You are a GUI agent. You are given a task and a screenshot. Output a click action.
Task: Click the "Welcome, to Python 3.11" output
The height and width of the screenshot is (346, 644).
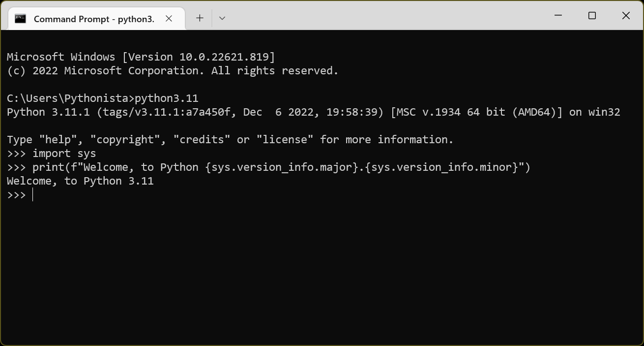80,181
